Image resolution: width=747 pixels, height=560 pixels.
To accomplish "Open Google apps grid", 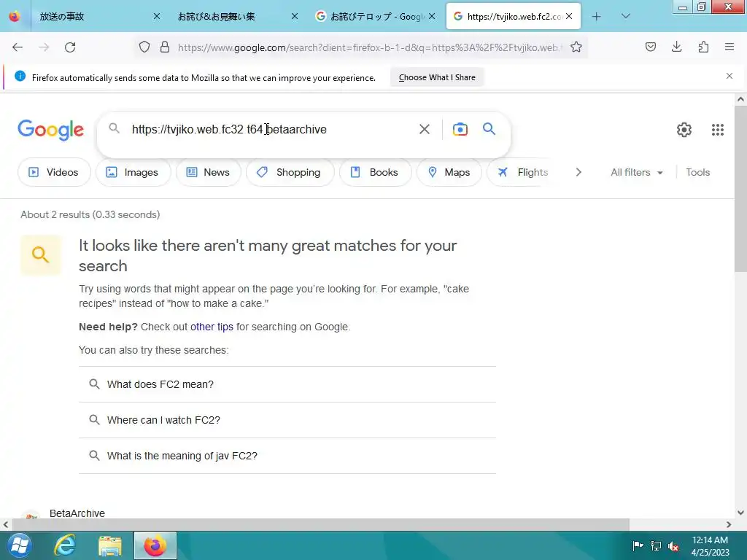I will [718, 130].
